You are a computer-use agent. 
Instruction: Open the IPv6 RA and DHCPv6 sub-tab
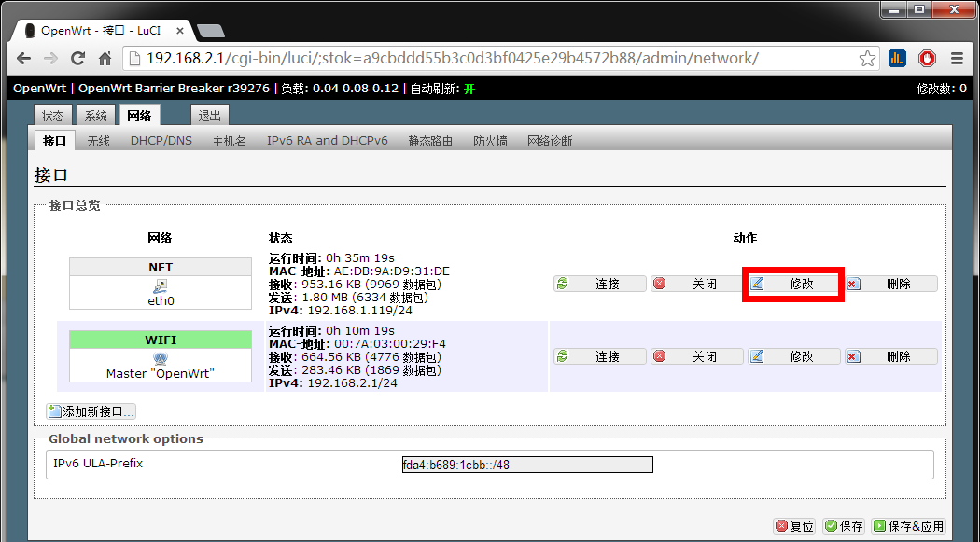pyautogui.click(x=328, y=141)
